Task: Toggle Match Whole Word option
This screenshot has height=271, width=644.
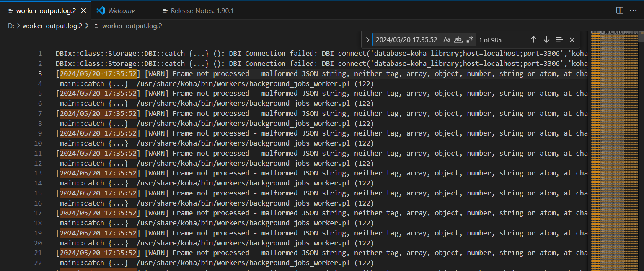Action: coord(458,39)
